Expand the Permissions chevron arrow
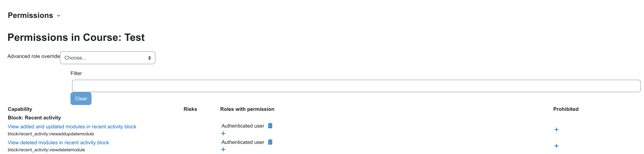 (x=59, y=16)
